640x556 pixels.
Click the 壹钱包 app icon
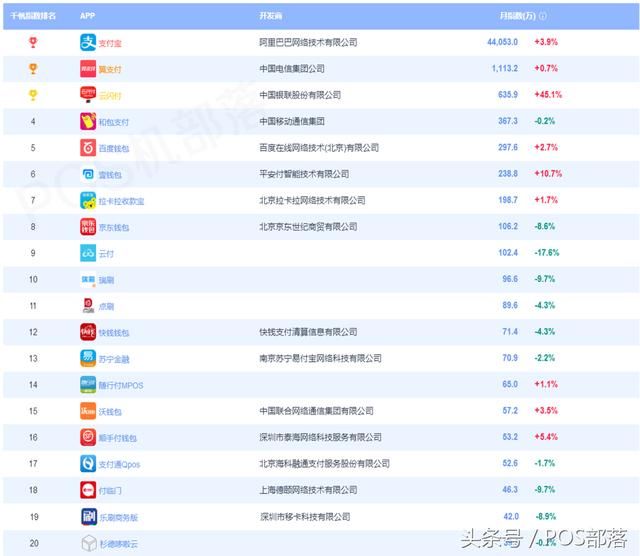click(88, 174)
